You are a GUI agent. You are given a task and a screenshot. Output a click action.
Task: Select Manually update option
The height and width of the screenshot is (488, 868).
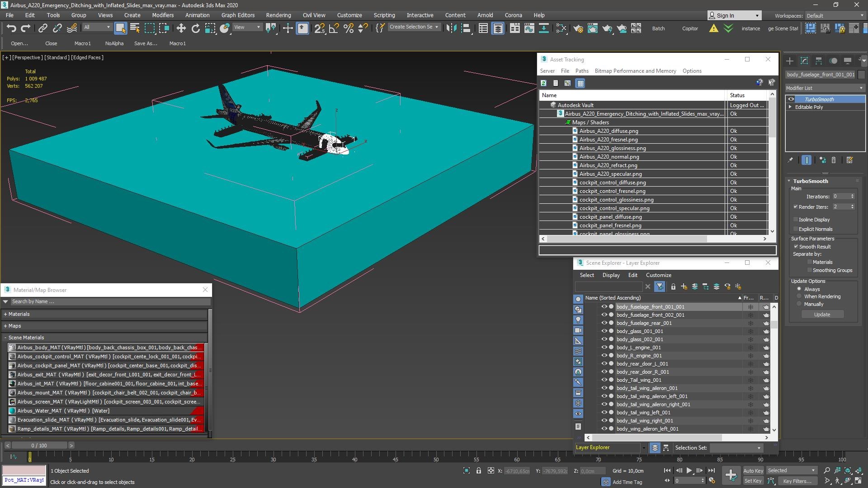799,304
